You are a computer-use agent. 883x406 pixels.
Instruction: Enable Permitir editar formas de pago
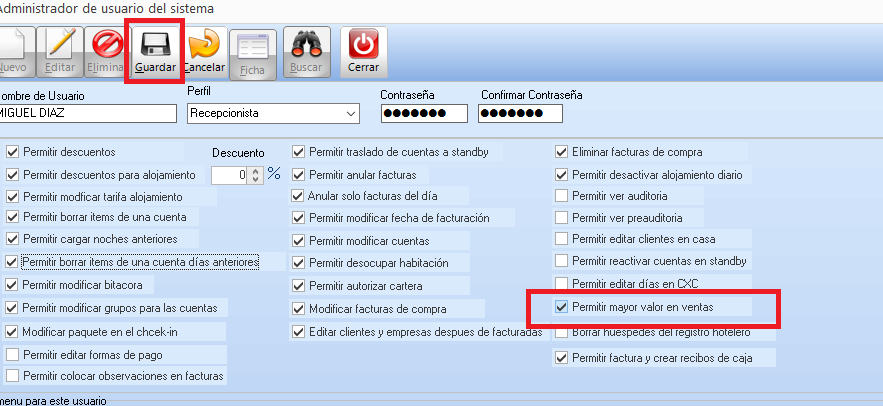13,355
